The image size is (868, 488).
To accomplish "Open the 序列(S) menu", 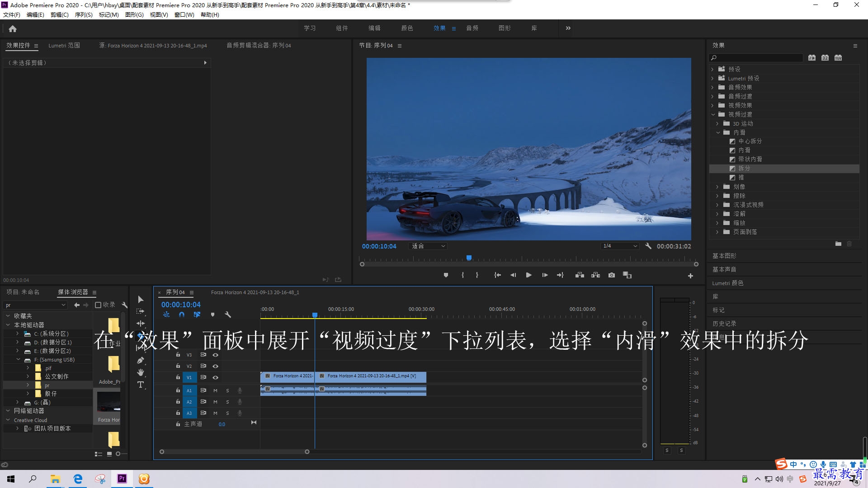I will pos(84,15).
